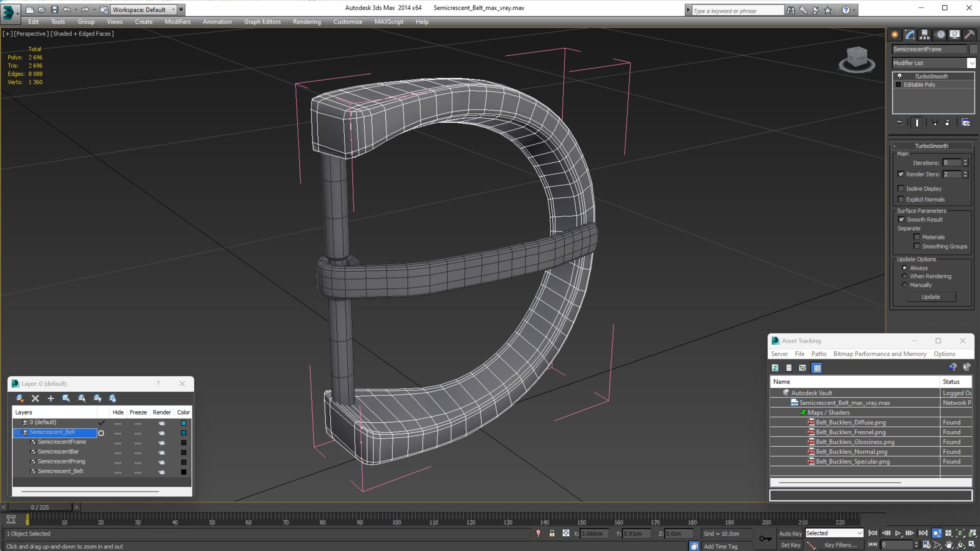Toggle TurboSmooth modifier lightbulb
Image resolution: width=980 pixels, height=551 pixels.
(899, 76)
